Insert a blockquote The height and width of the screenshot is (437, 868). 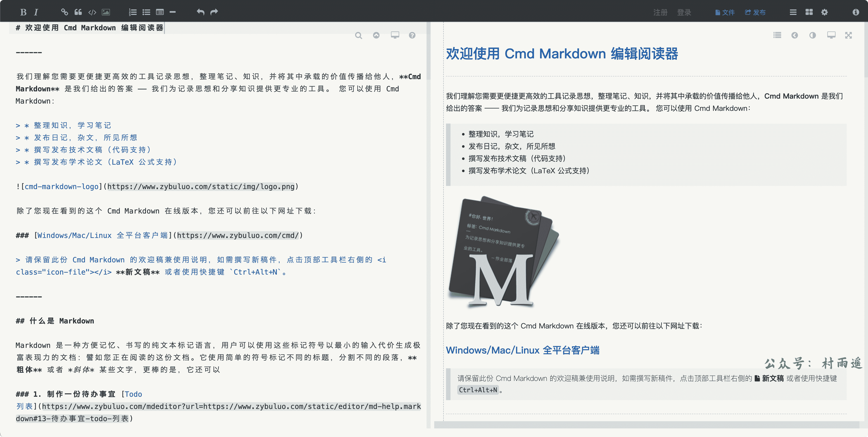[x=78, y=12]
